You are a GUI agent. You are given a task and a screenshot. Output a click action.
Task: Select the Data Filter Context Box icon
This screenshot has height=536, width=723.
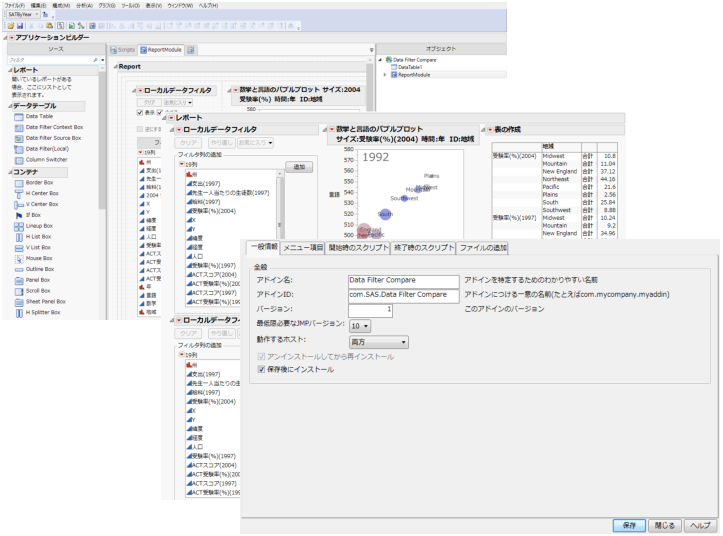pos(19,127)
